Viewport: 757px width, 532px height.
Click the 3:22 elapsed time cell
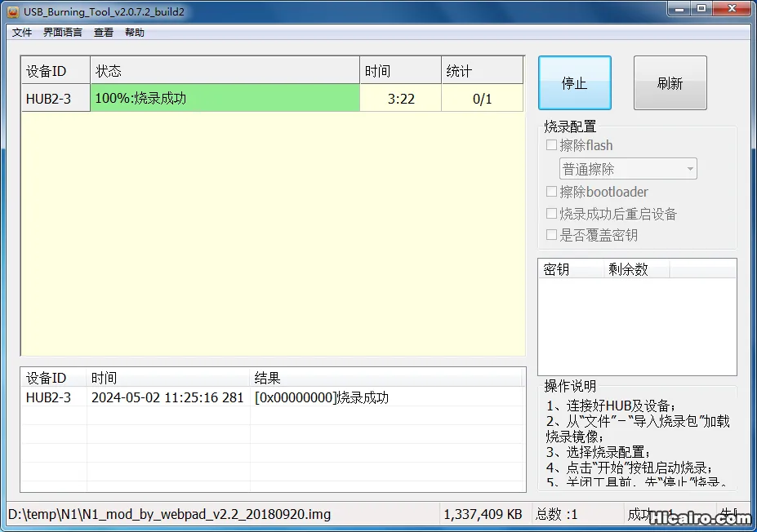[400, 99]
